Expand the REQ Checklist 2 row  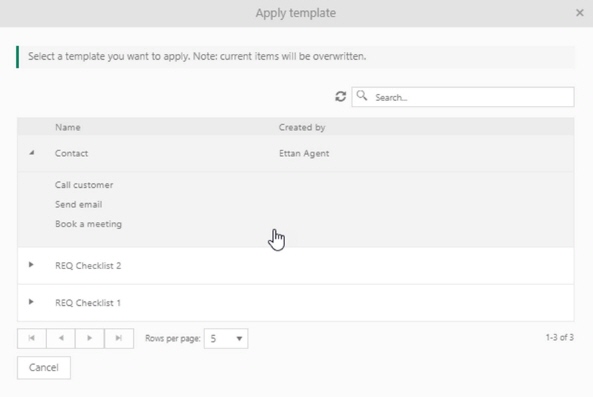coord(31,265)
